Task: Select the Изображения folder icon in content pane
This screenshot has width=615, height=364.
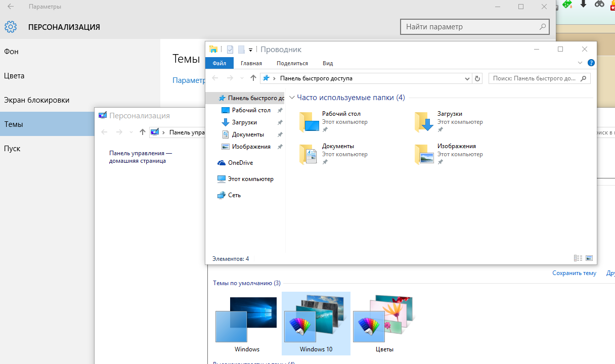Action: point(424,154)
